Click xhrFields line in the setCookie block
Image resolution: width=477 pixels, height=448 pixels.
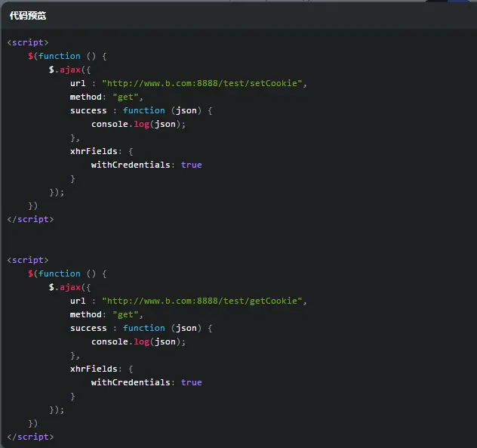point(102,151)
